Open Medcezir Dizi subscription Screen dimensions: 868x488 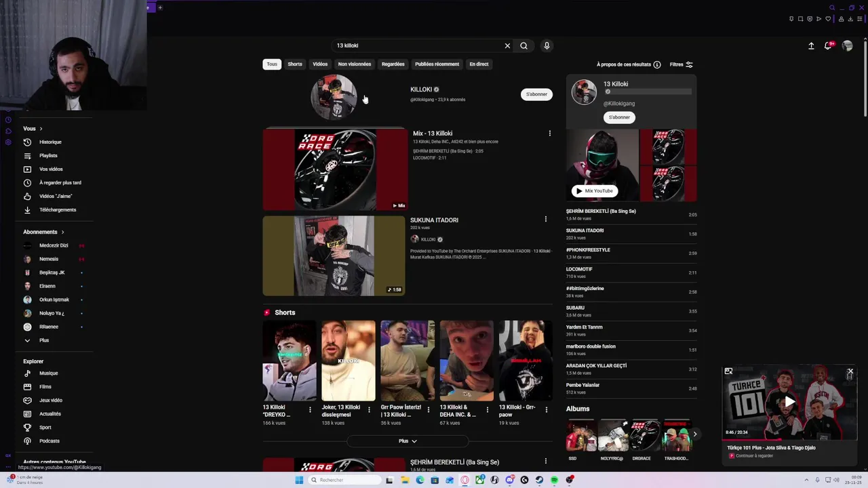53,245
